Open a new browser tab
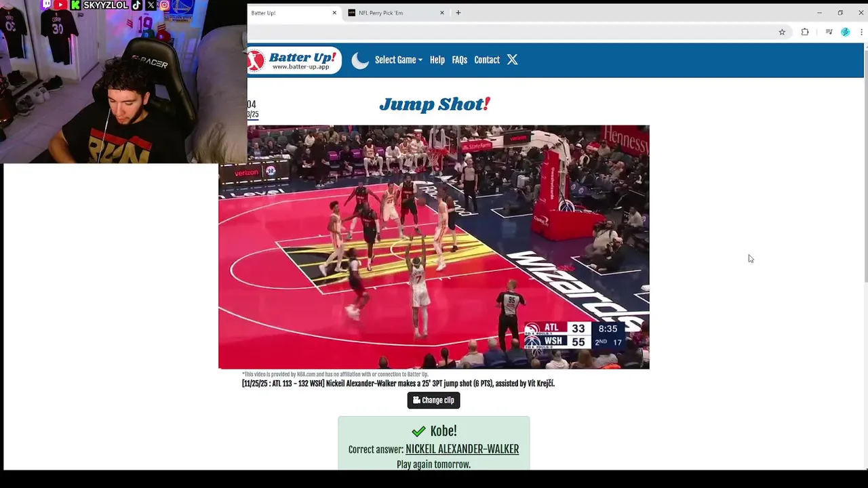This screenshot has height=488, width=868. [458, 13]
